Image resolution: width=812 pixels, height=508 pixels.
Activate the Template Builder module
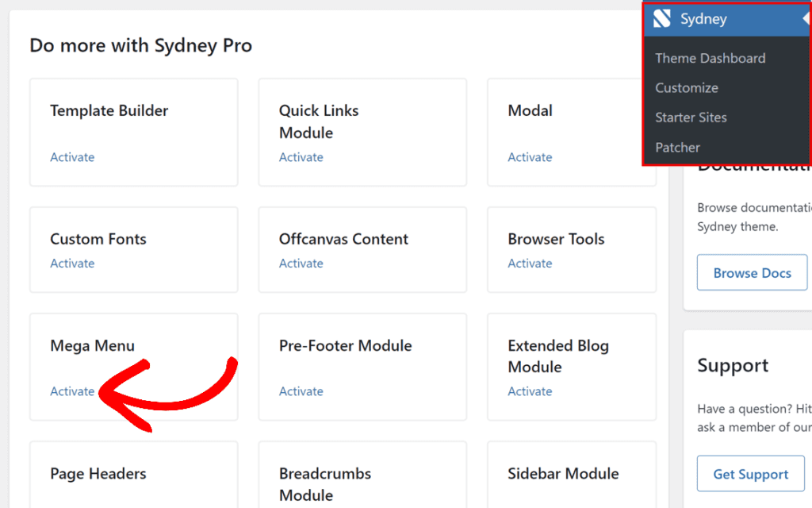click(72, 157)
